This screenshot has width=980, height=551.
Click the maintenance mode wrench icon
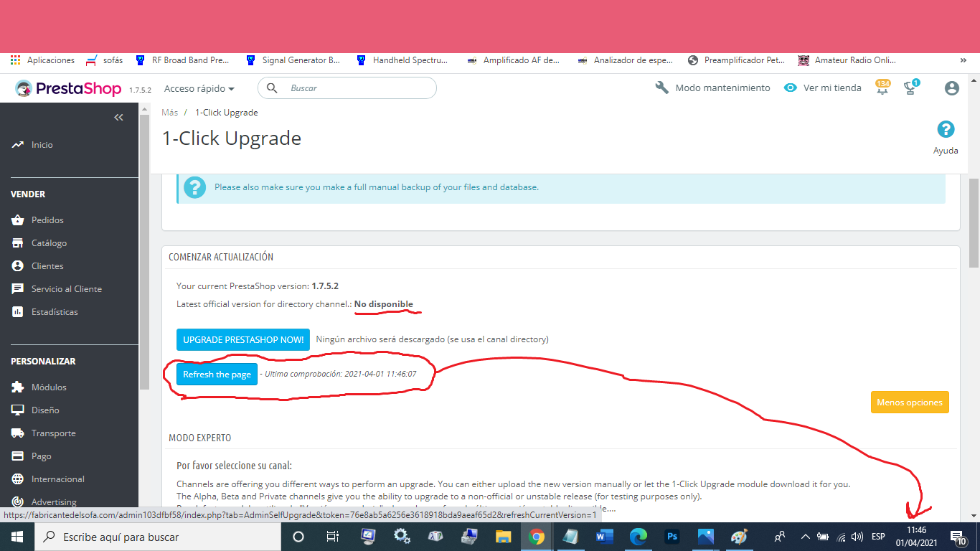pos(661,87)
